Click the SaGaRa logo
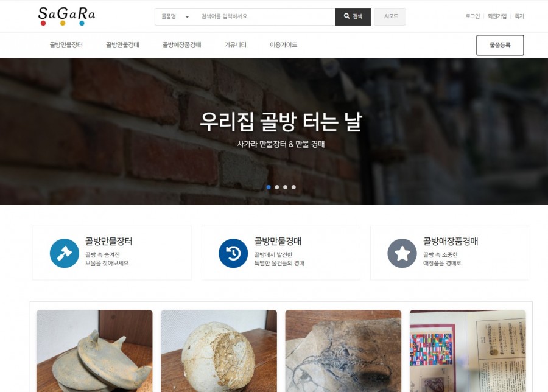 pyautogui.click(x=66, y=16)
